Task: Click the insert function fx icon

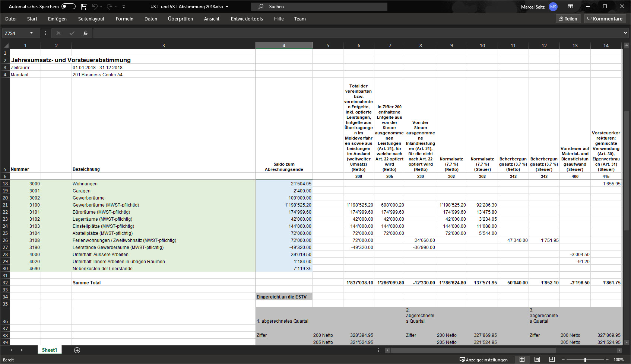Action: [85, 33]
